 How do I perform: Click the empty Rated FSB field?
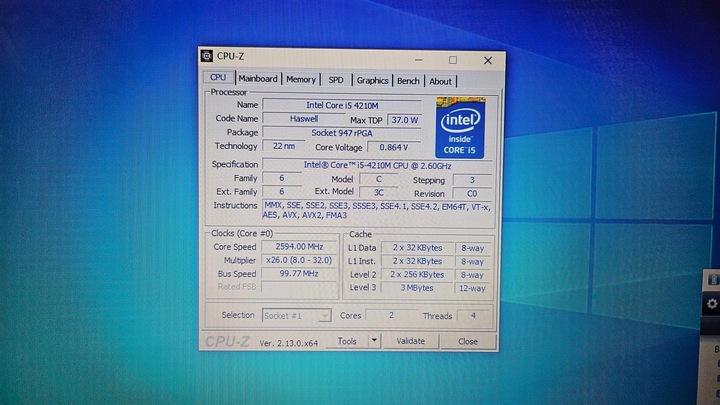coord(299,287)
